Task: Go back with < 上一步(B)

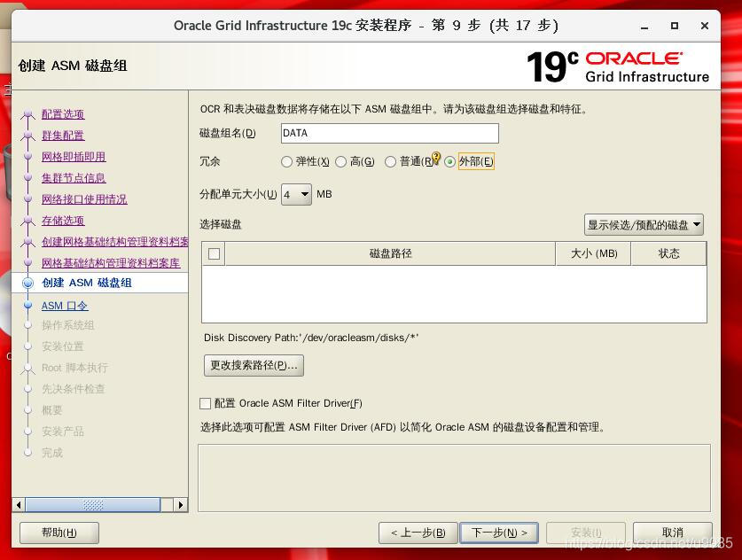Action: pyautogui.click(x=418, y=533)
